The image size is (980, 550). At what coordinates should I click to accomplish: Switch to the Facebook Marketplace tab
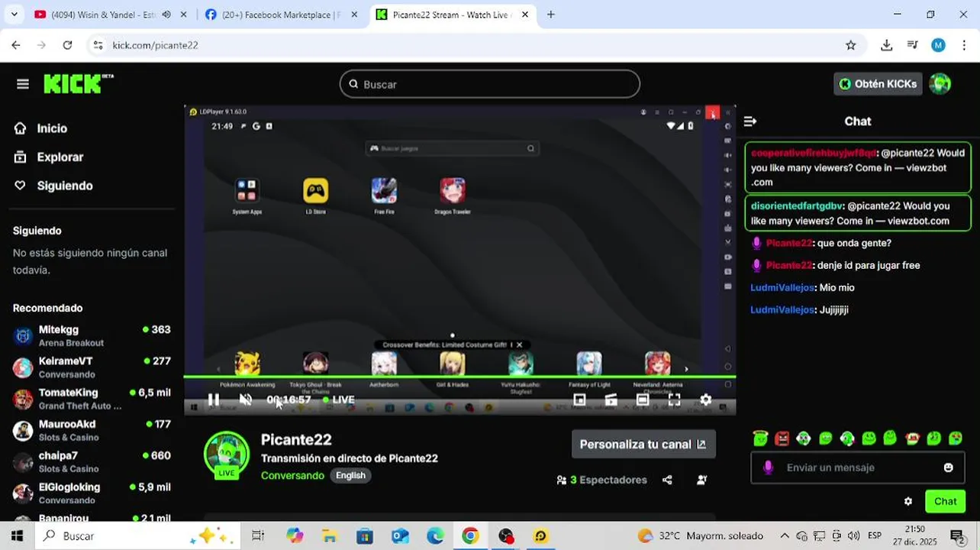pos(281,15)
